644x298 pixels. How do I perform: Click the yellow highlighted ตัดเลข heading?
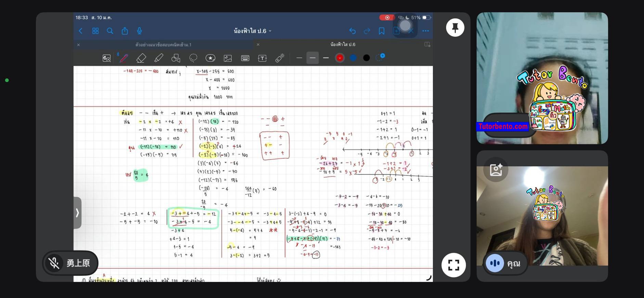click(127, 113)
